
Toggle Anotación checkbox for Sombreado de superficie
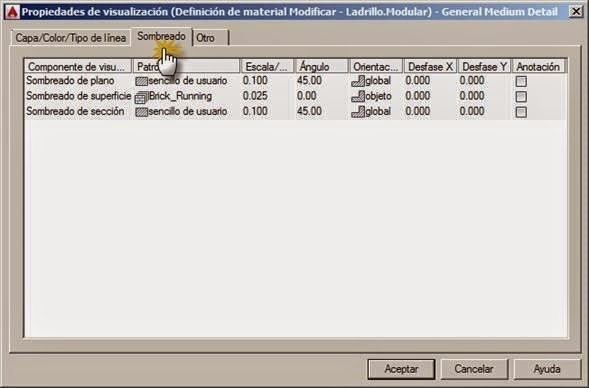click(x=521, y=97)
